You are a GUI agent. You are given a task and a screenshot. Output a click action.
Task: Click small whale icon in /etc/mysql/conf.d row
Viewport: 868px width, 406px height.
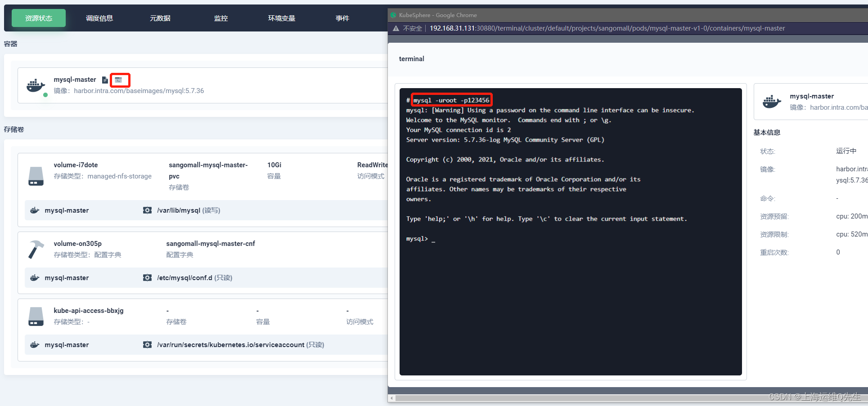pyautogui.click(x=35, y=278)
